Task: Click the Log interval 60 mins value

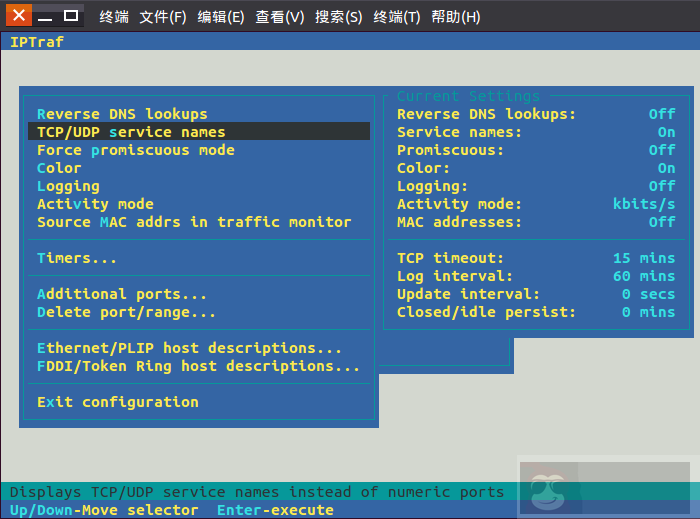Action: pyautogui.click(x=644, y=276)
